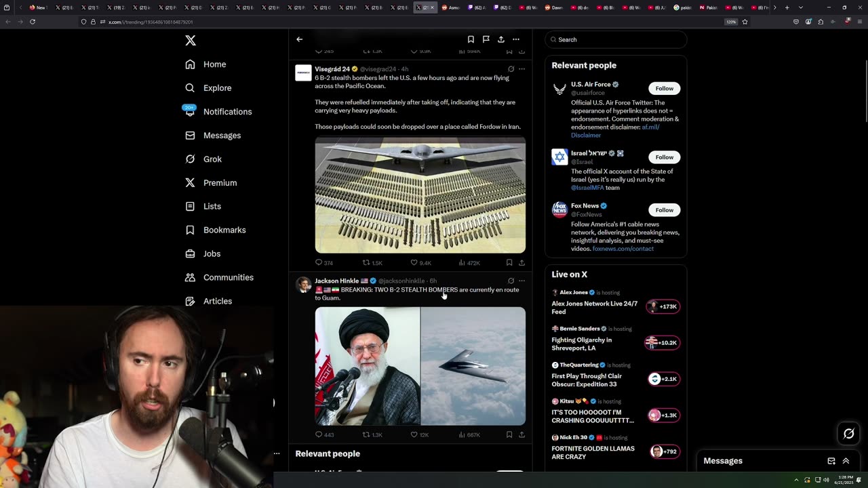Open Grok from the sidebar icon
The image size is (868, 488).
[190, 159]
